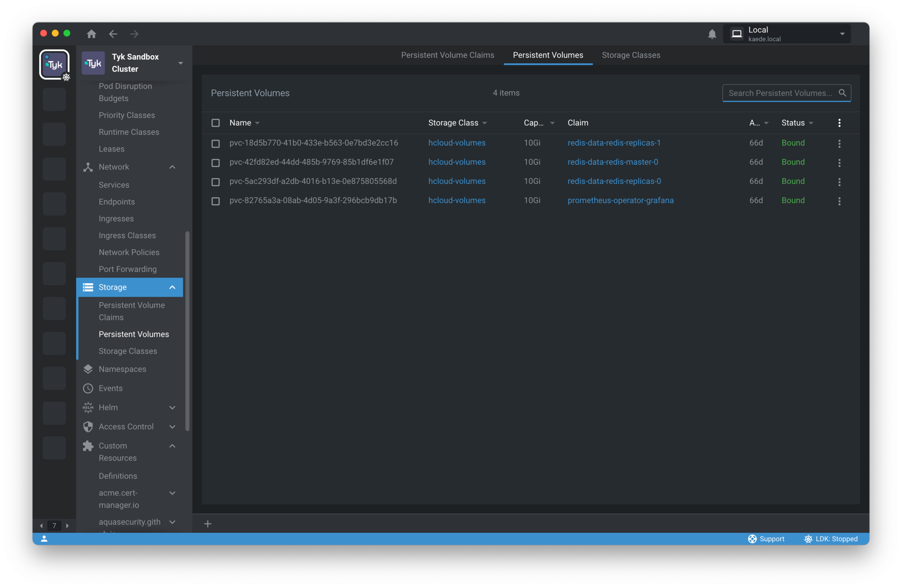Focus the Search Persistent Volumes field

(x=780, y=93)
